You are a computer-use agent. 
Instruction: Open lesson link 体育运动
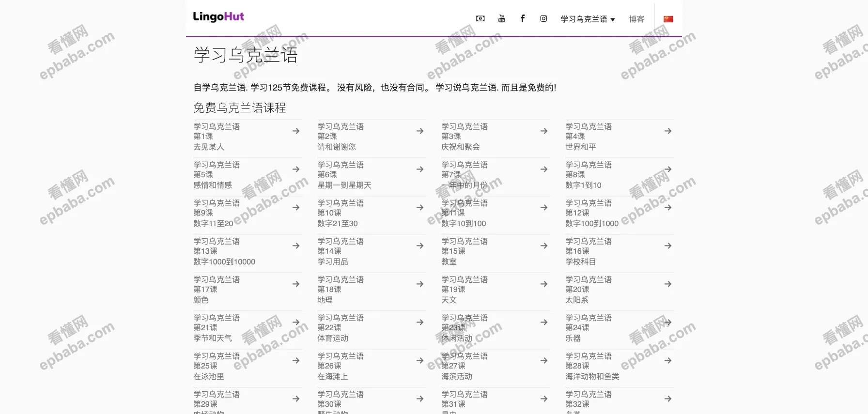333,338
